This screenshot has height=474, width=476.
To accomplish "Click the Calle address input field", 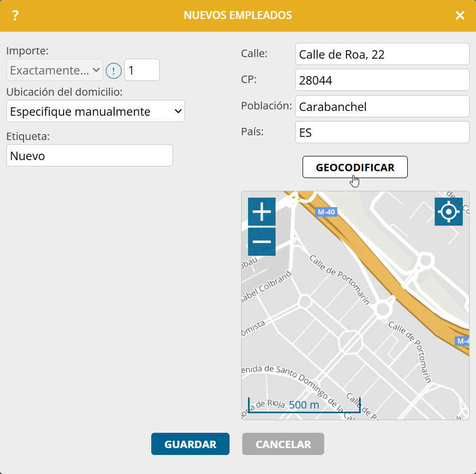I will tap(382, 54).
